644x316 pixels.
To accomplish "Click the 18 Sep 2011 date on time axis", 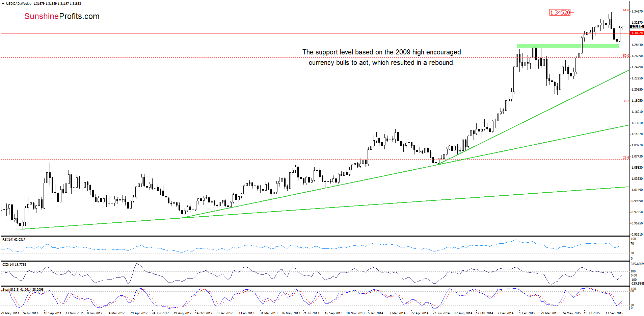I will point(53,313).
